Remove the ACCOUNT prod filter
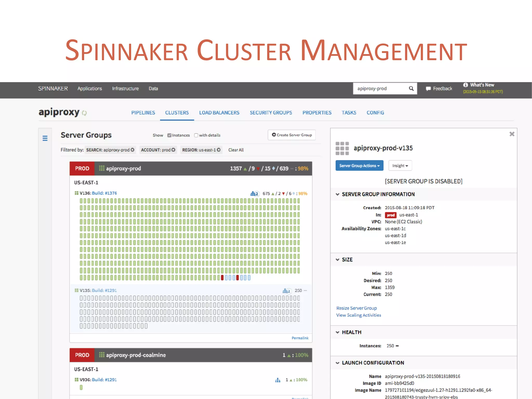This screenshot has height=399, width=532. tap(173, 150)
